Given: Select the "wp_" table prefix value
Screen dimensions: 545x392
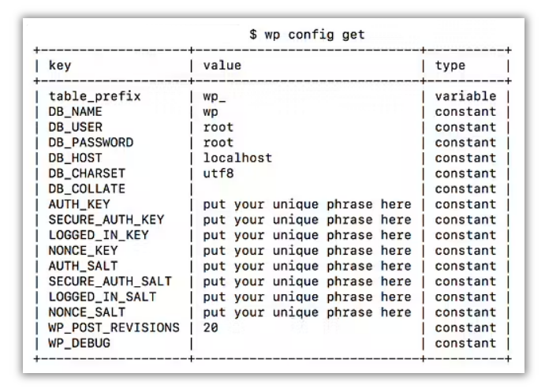Looking at the screenshot, I should pos(215,96).
